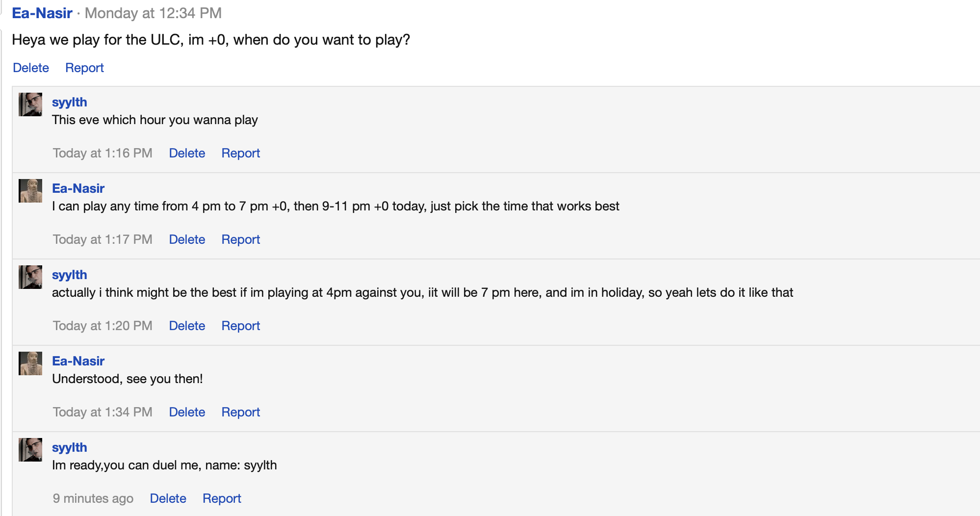Click Ea-Nasir's name above "Understood, see you then!"

coord(78,361)
